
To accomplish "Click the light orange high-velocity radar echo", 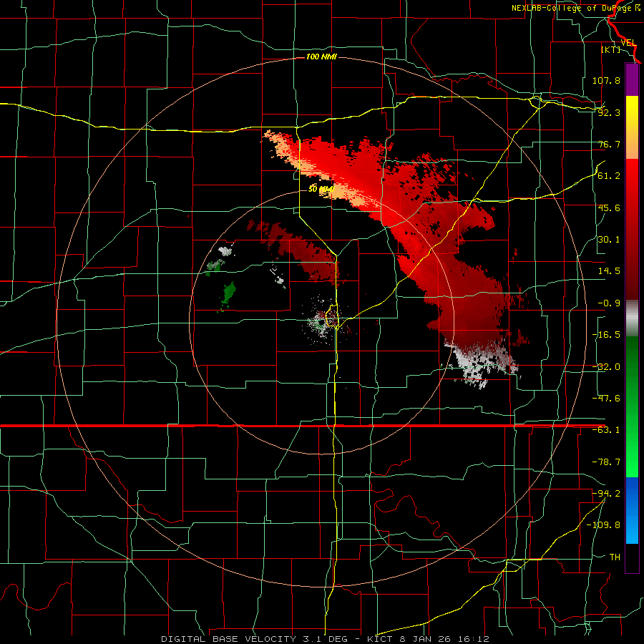I will [x=345, y=193].
